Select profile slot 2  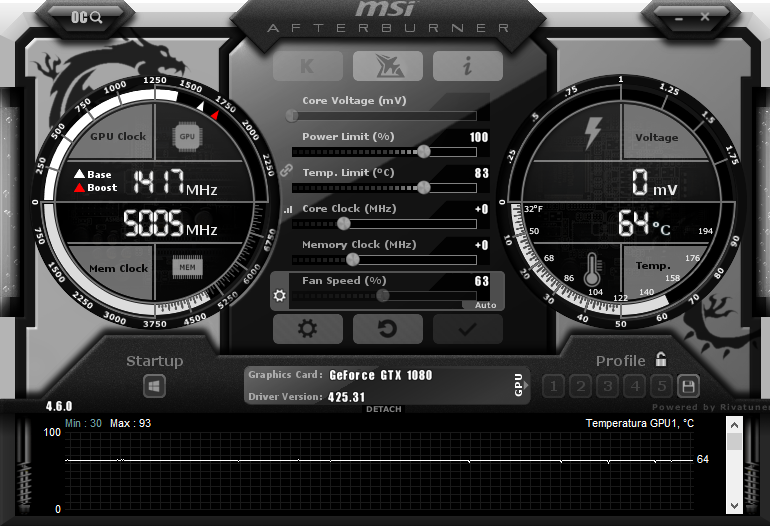(580, 387)
